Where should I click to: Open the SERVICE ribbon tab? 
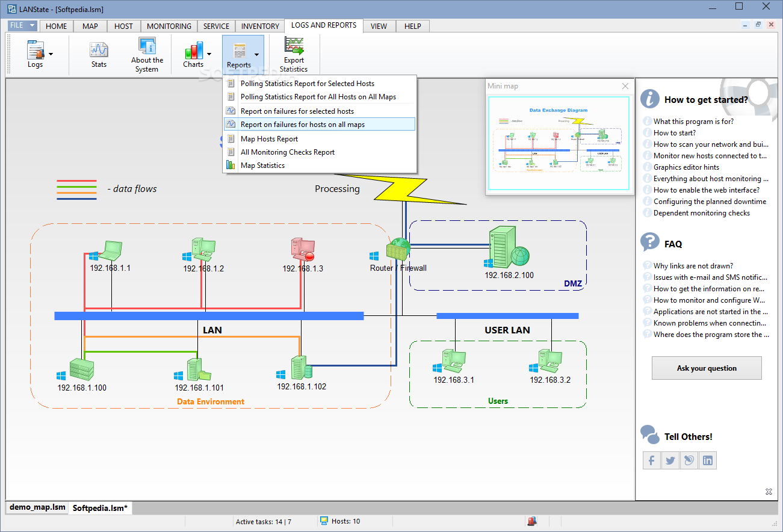click(216, 26)
